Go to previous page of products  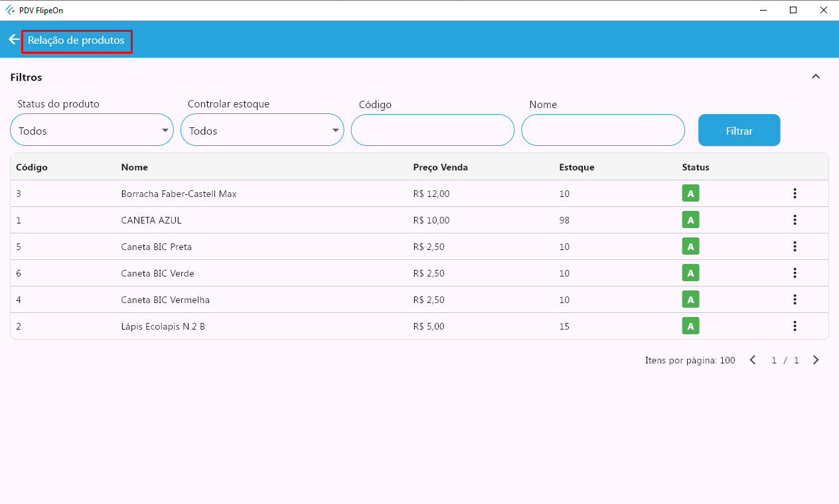click(x=753, y=360)
